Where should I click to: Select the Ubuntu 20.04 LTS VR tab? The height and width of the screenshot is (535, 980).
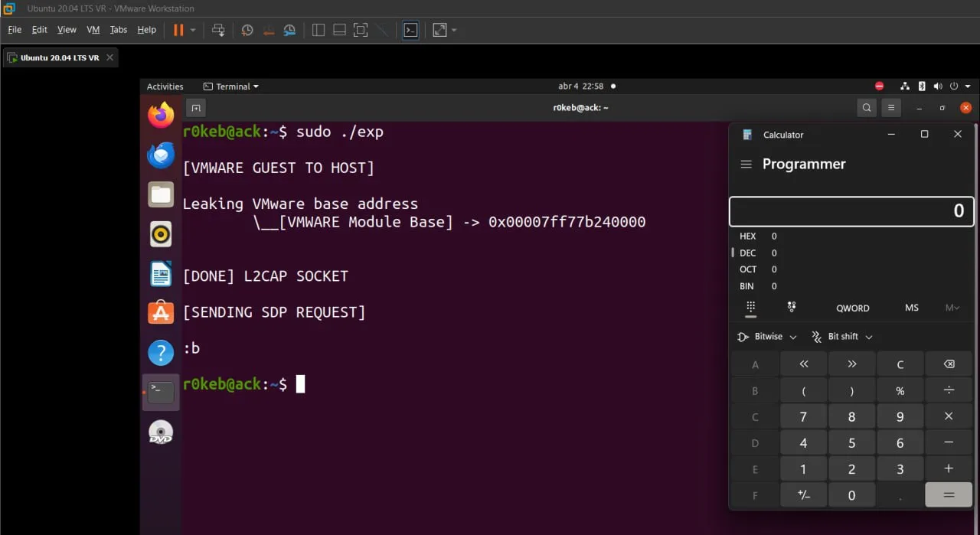tap(59, 58)
